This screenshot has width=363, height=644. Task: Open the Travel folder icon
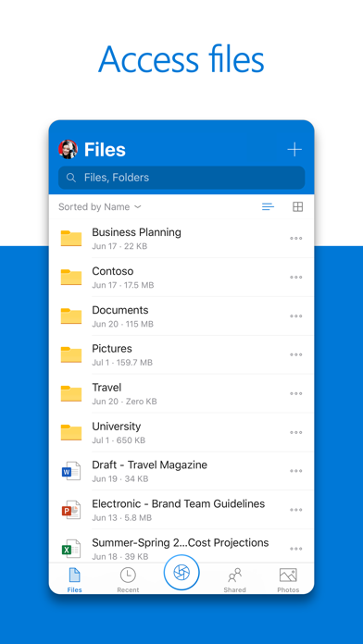71,393
